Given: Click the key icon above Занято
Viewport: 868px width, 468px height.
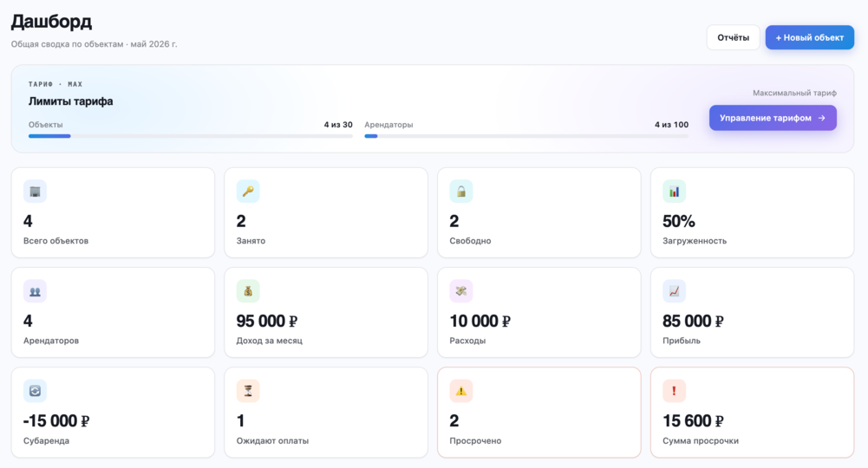Looking at the screenshot, I should [x=248, y=192].
